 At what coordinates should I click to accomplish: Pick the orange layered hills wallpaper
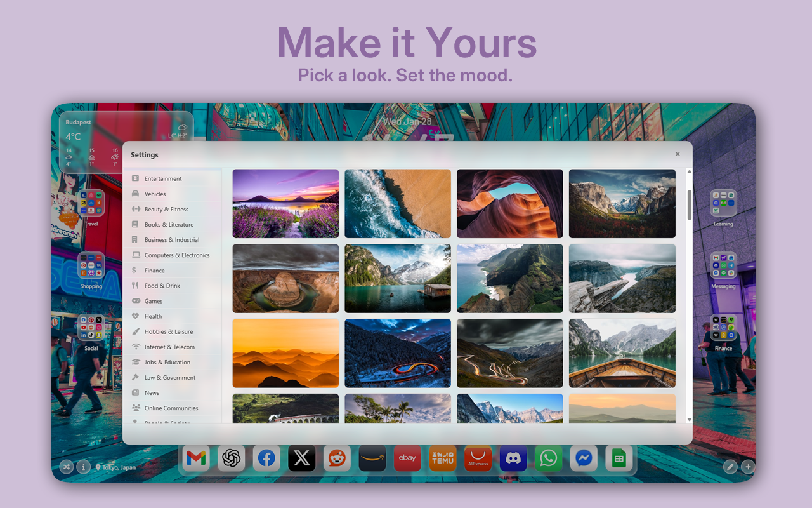pos(285,353)
